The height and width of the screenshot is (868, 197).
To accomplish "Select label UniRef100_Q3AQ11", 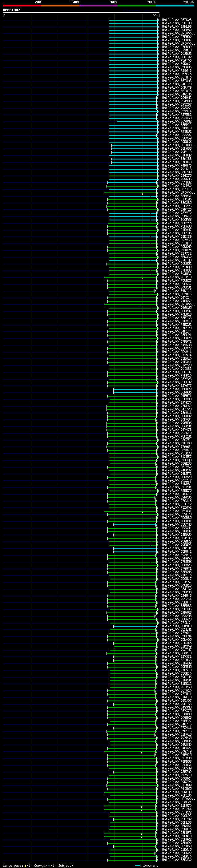I will [x=177, y=413].
